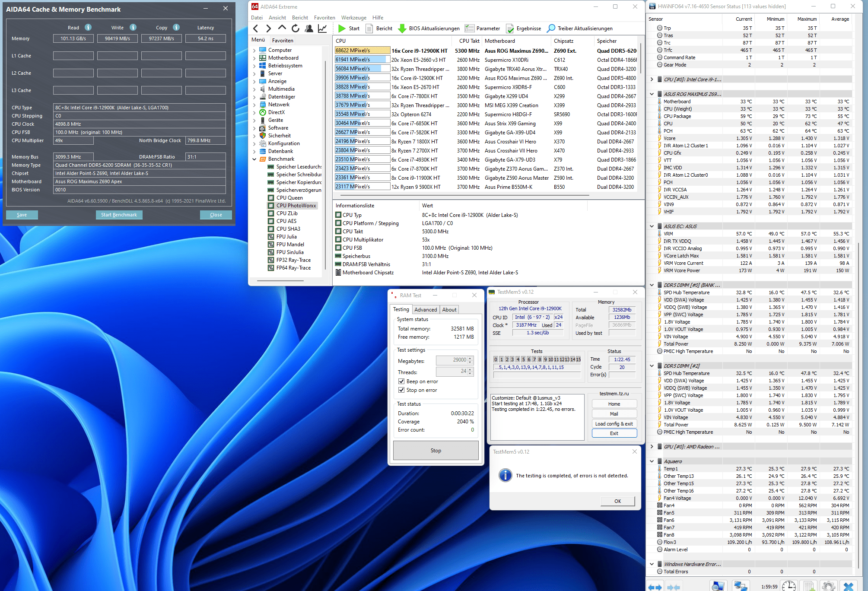Image resolution: width=868 pixels, height=591 pixels.
Task: Click HWiNFO collapse-columns arrows icon
Action: [674, 587]
